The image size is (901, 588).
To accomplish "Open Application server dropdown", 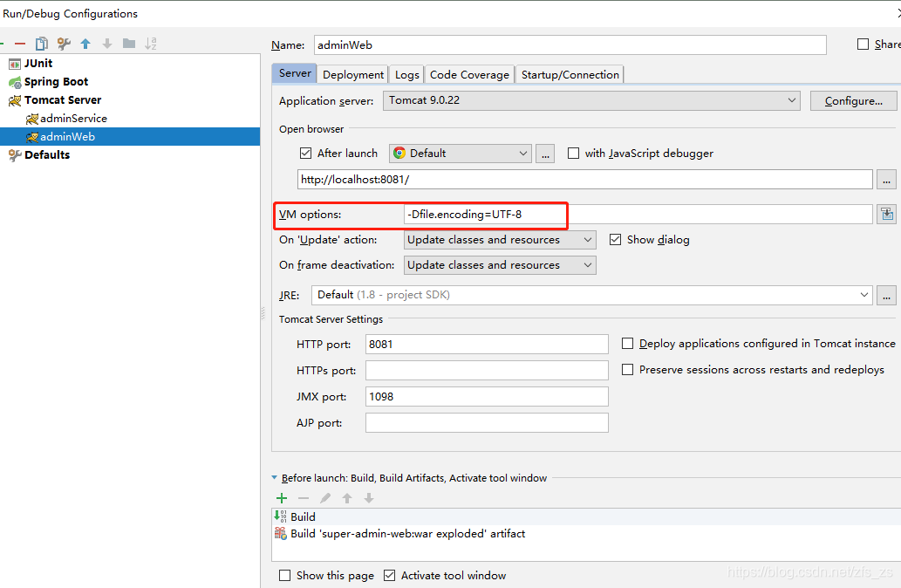I will click(591, 100).
